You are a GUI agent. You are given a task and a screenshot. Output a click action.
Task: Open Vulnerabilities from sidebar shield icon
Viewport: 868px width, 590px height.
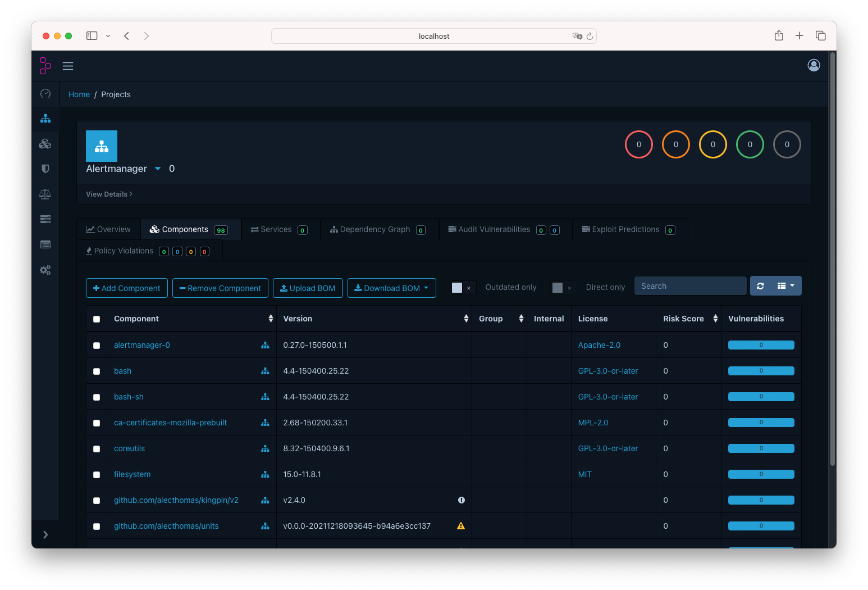(x=45, y=169)
